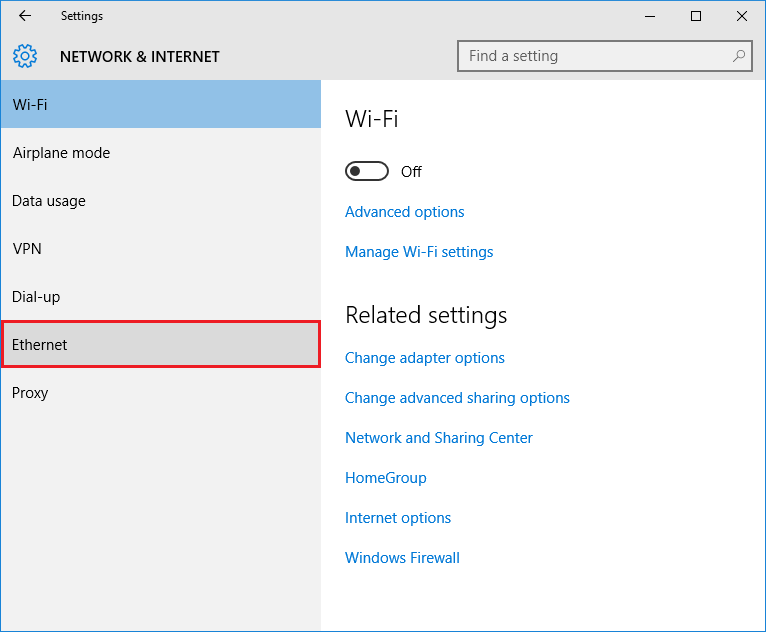Viewport: 766px width, 632px height.
Task: Click the Settings gear icon
Action: pyautogui.click(x=25, y=56)
